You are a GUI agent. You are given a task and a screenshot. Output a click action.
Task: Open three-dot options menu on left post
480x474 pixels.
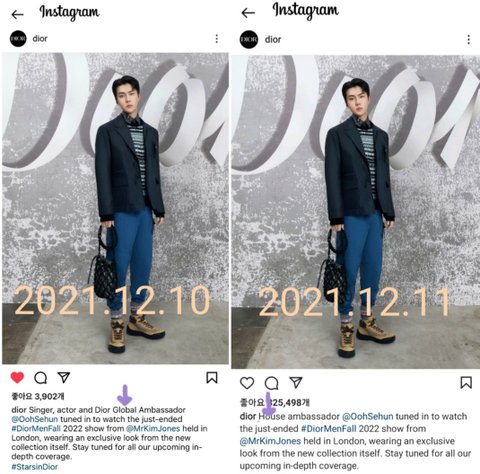click(217, 39)
